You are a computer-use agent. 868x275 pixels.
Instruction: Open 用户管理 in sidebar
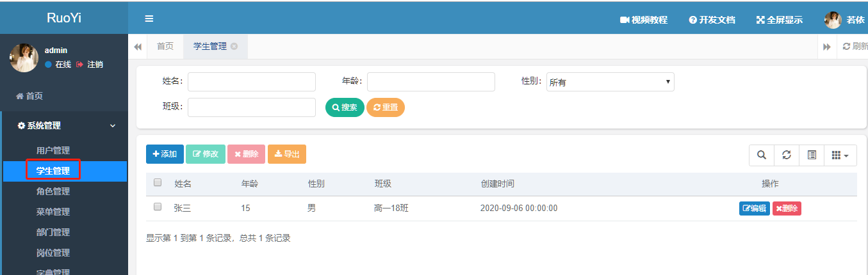(x=53, y=150)
